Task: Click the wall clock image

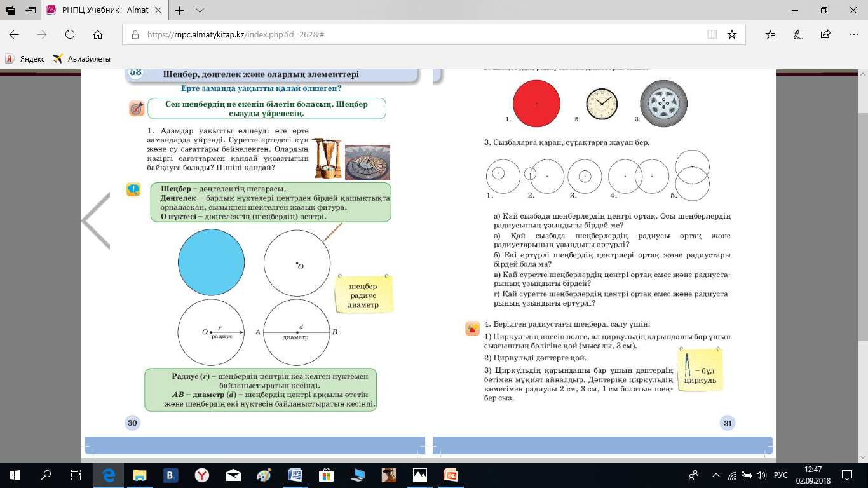Action: pos(602,104)
